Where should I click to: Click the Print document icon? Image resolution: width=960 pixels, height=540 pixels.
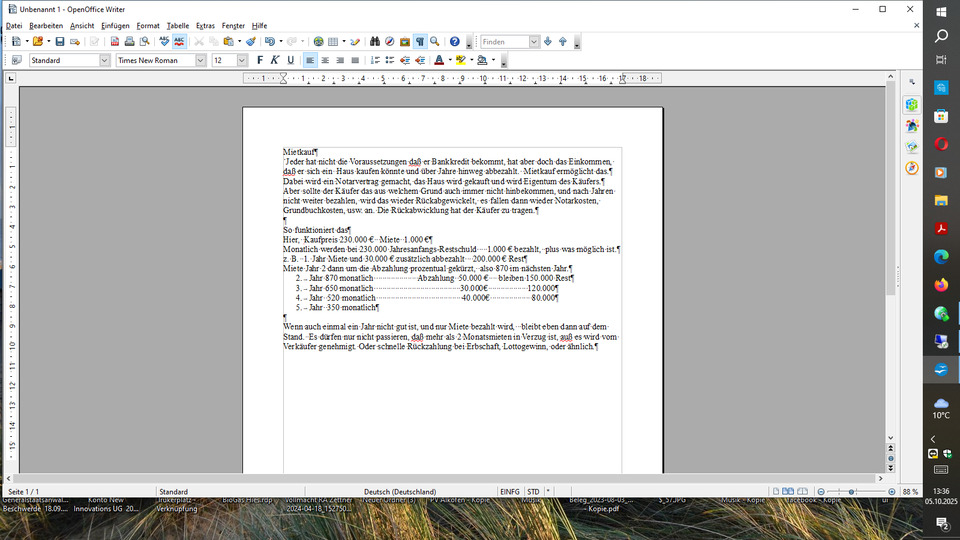130,42
